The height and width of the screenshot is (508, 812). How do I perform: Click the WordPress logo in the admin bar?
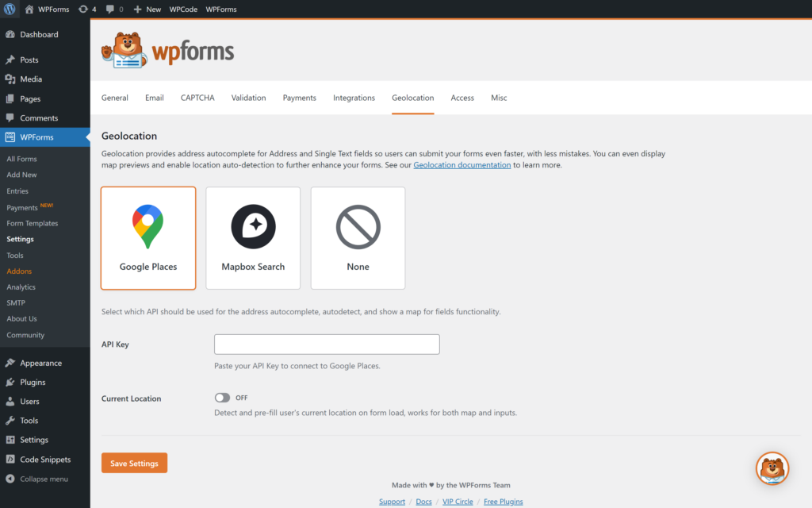coord(9,9)
